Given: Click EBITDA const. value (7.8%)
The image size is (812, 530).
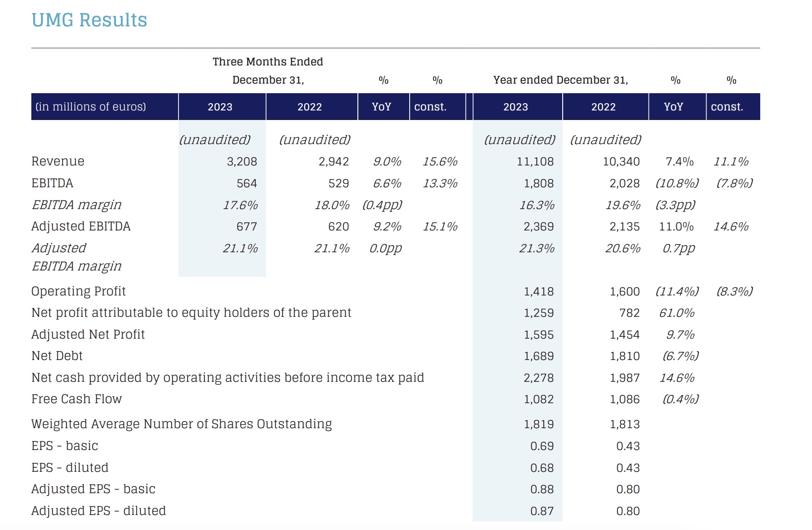Looking at the screenshot, I should [x=734, y=184].
